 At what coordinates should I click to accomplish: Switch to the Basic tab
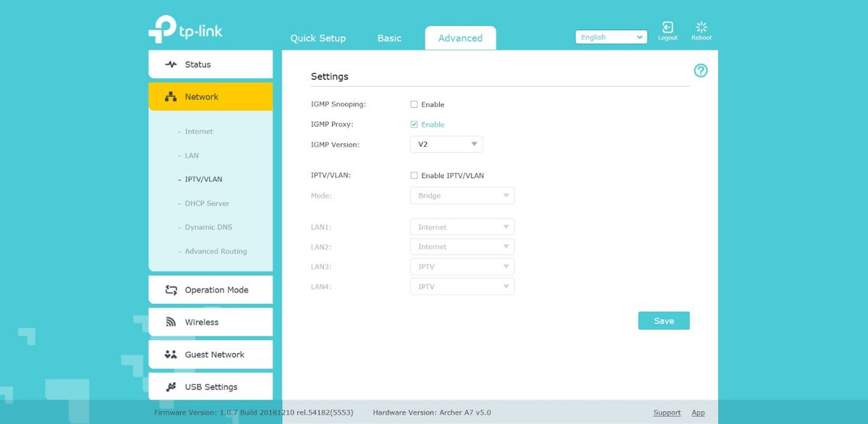(389, 38)
